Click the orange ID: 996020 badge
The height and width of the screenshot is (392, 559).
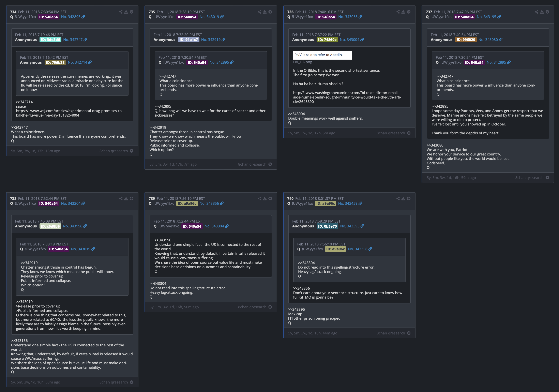pyautogui.click(x=466, y=40)
